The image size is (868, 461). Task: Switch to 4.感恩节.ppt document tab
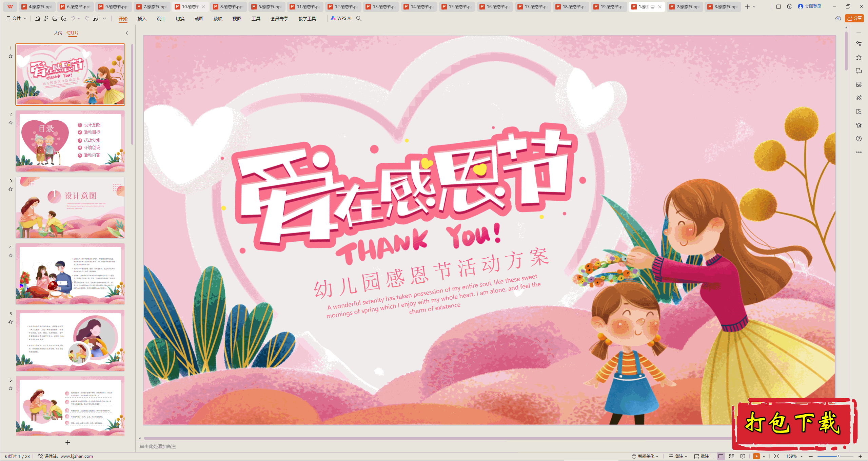tap(37, 6)
